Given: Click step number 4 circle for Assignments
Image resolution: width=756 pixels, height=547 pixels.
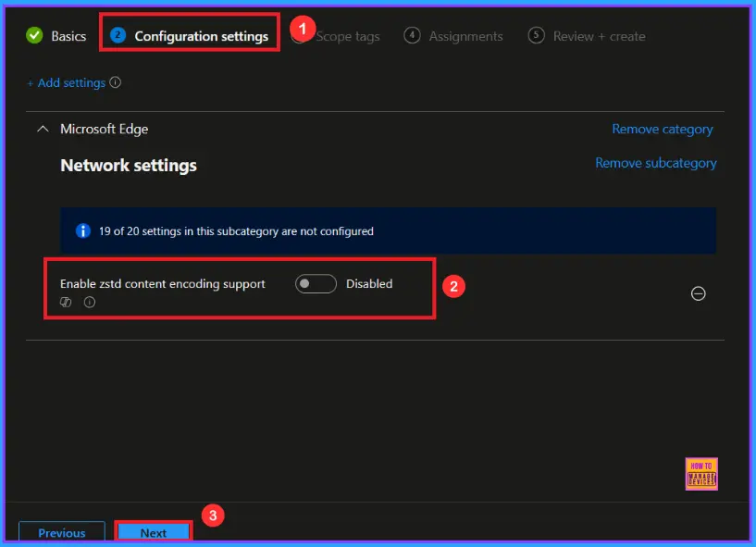Looking at the screenshot, I should click(412, 35).
